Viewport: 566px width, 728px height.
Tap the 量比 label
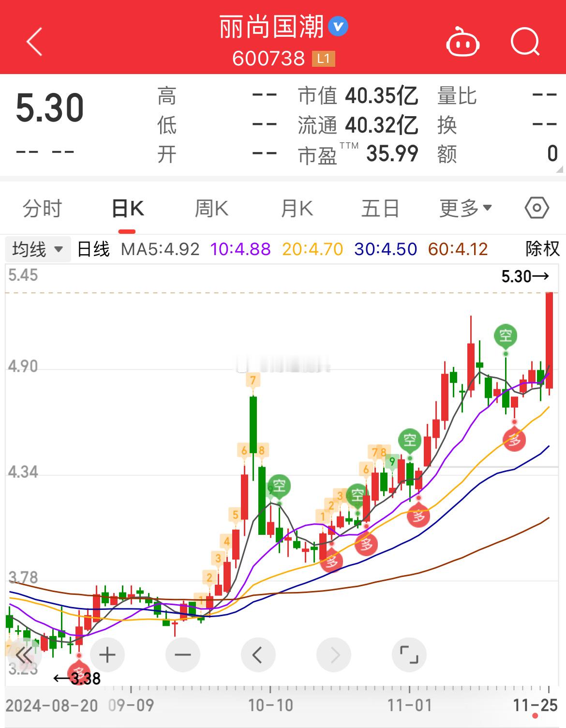pos(457,96)
